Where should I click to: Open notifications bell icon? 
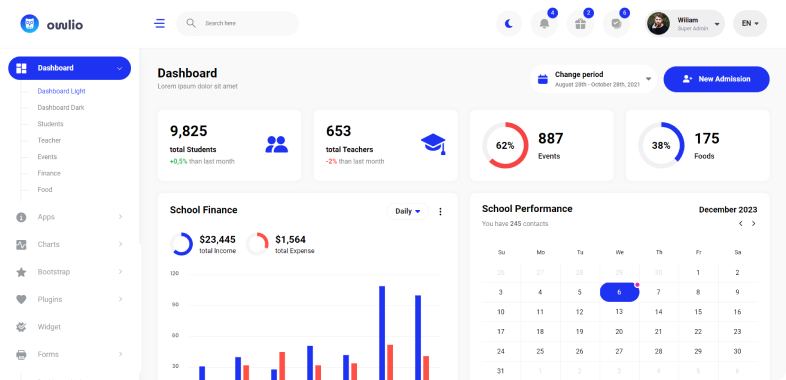tap(544, 24)
